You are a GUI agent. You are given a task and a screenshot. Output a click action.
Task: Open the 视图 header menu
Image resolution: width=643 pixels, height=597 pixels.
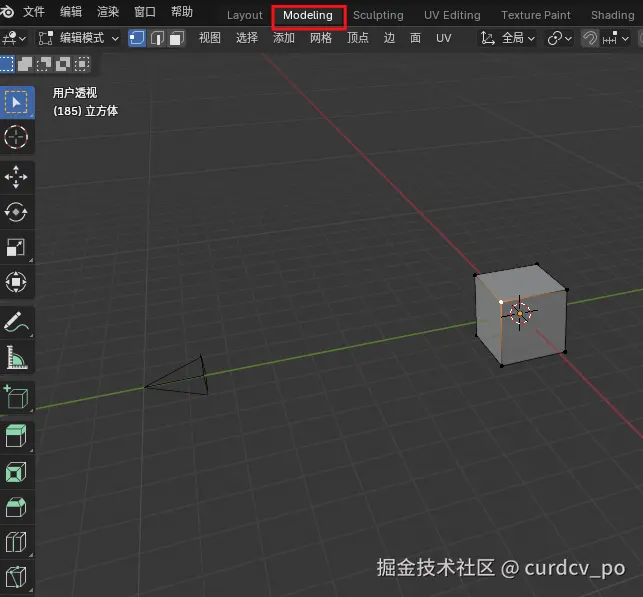[210, 38]
